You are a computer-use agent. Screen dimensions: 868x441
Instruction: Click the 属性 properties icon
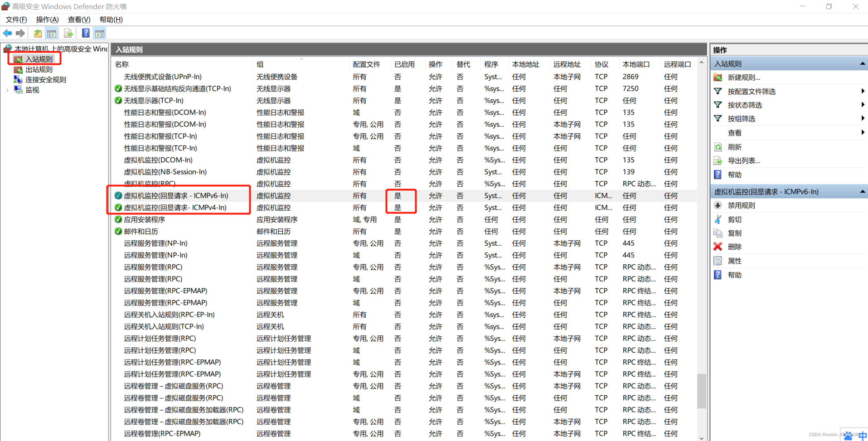coord(718,261)
